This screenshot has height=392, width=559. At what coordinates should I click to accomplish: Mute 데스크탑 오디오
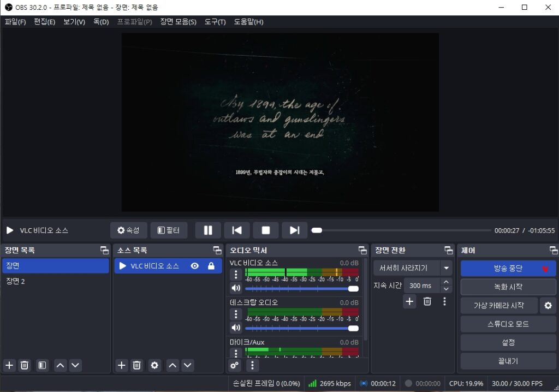point(236,328)
